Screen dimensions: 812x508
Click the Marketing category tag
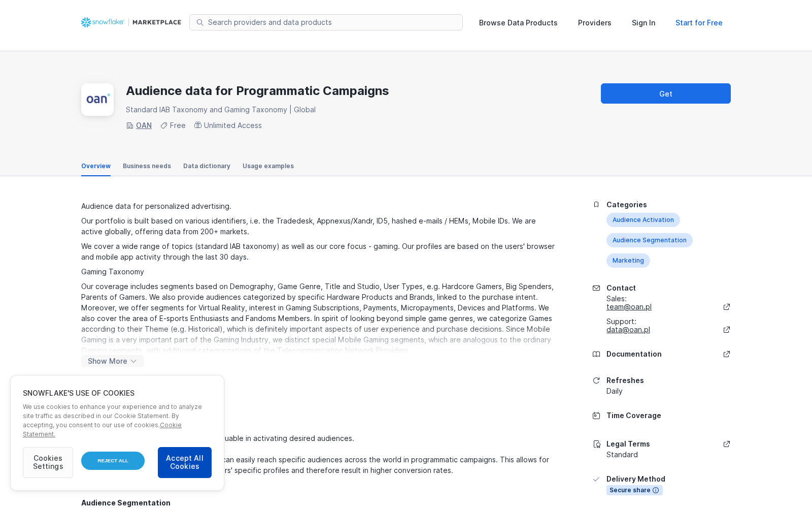(x=628, y=261)
